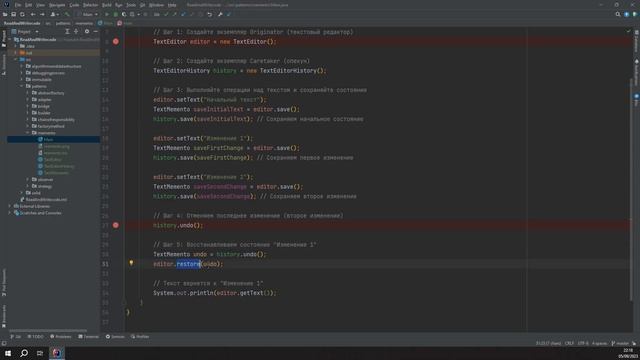Open Search Everywhere magnifier icon
This screenshot has width=640, height=360.
point(618,14)
